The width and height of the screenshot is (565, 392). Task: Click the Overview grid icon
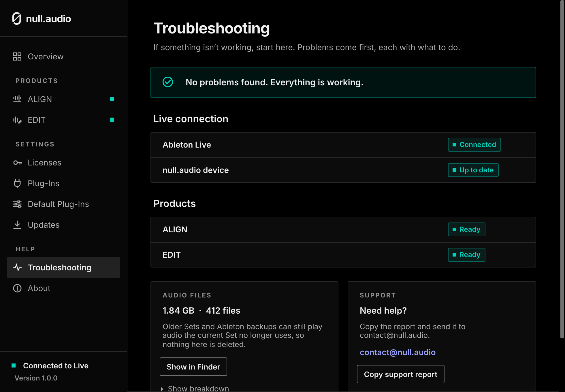coord(17,56)
